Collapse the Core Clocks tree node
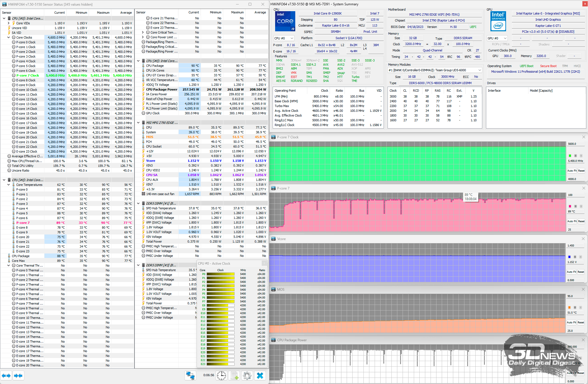This screenshot has height=384, width=588. coord(8,37)
